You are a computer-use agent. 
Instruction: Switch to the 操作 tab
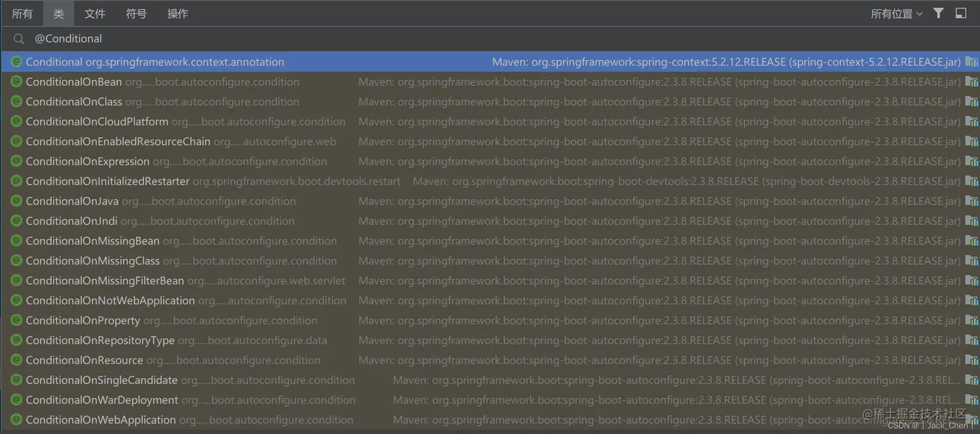click(x=178, y=14)
